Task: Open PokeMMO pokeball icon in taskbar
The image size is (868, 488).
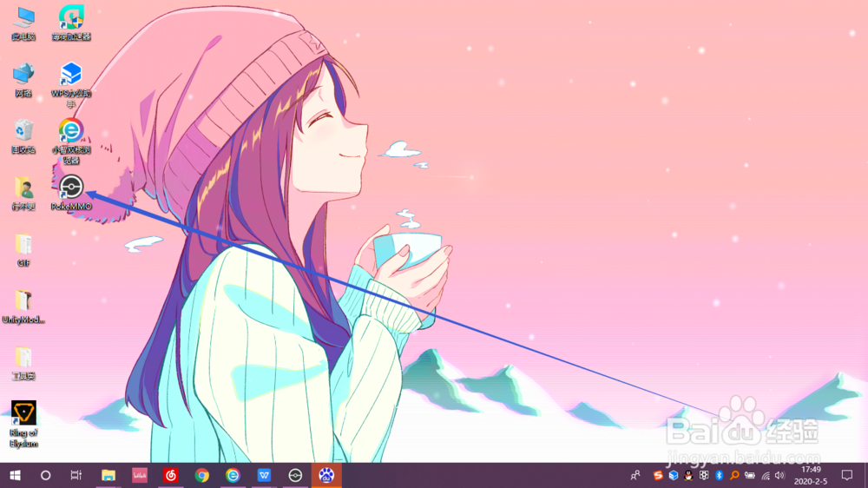Action: tap(295, 475)
